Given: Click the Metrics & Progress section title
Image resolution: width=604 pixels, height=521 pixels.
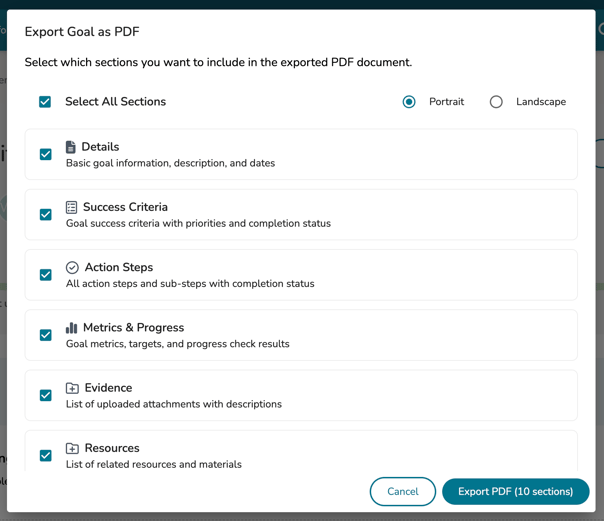Looking at the screenshot, I should 134,328.
